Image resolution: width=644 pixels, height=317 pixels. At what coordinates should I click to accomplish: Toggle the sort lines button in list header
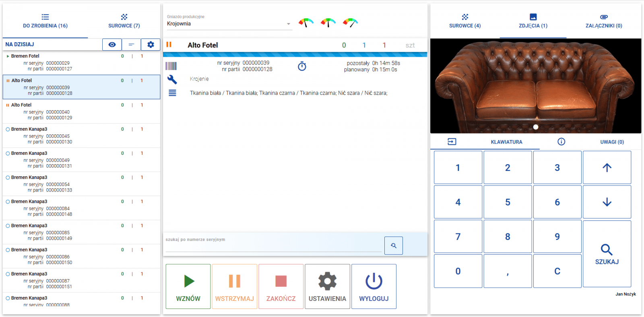[x=131, y=45]
